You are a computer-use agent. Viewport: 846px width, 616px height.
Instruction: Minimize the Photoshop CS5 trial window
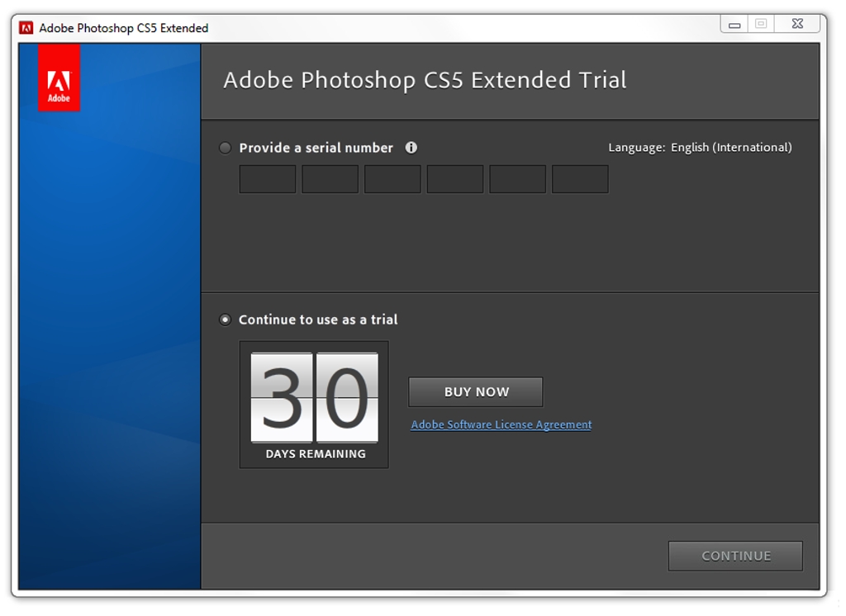[x=734, y=25]
